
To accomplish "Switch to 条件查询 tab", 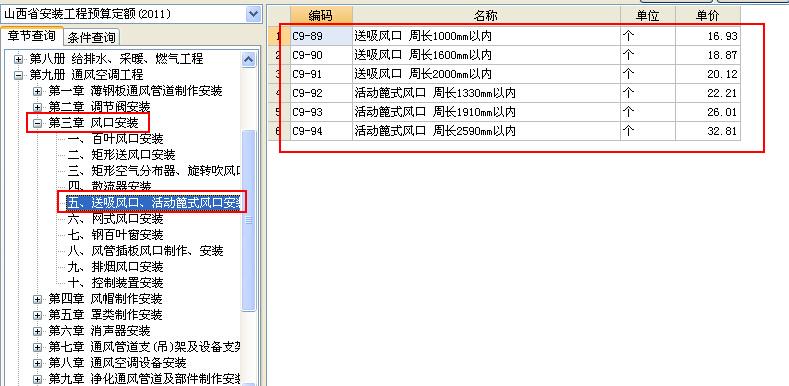I will click(91, 37).
